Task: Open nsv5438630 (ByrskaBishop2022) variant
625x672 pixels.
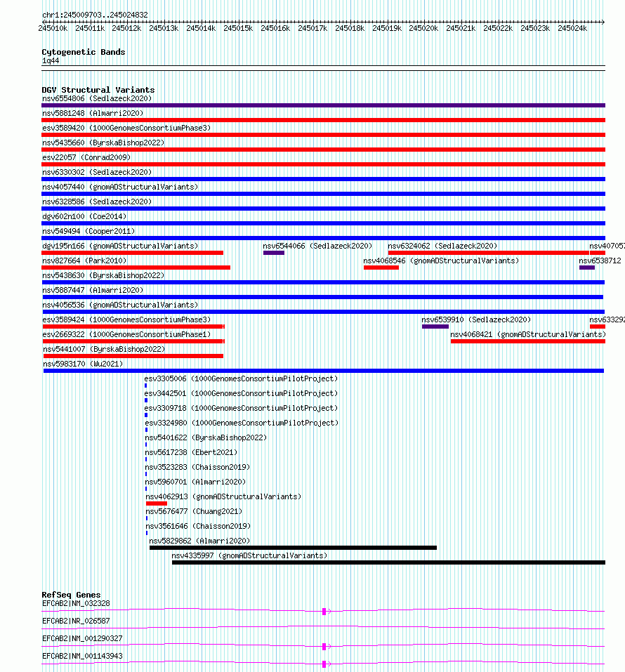Action: [103, 275]
